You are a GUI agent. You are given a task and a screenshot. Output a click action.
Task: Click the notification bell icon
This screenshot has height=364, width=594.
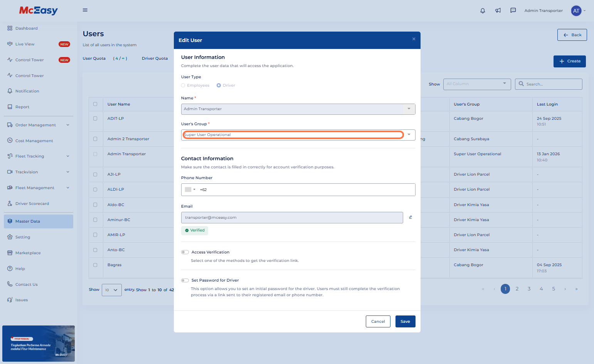coord(483,10)
